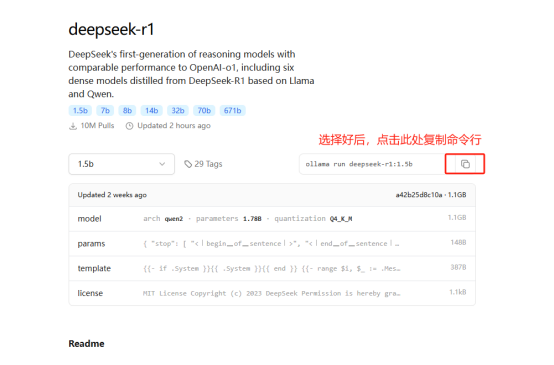
Task: Click the deepseek-r1 page title
Action: 111,29
